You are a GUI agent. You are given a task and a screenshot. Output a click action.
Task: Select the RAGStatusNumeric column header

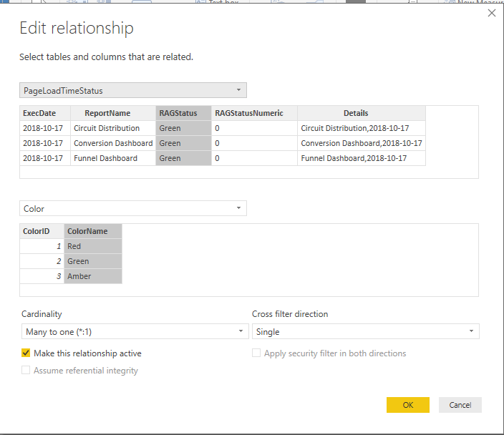(254, 113)
